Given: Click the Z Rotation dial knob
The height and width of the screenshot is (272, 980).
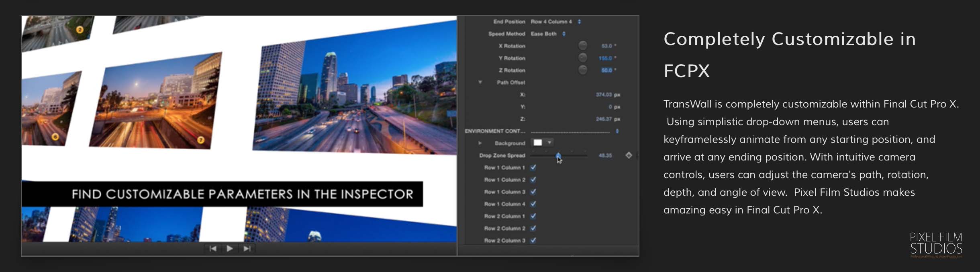Looking at the screenshot, I should point(582,70).
